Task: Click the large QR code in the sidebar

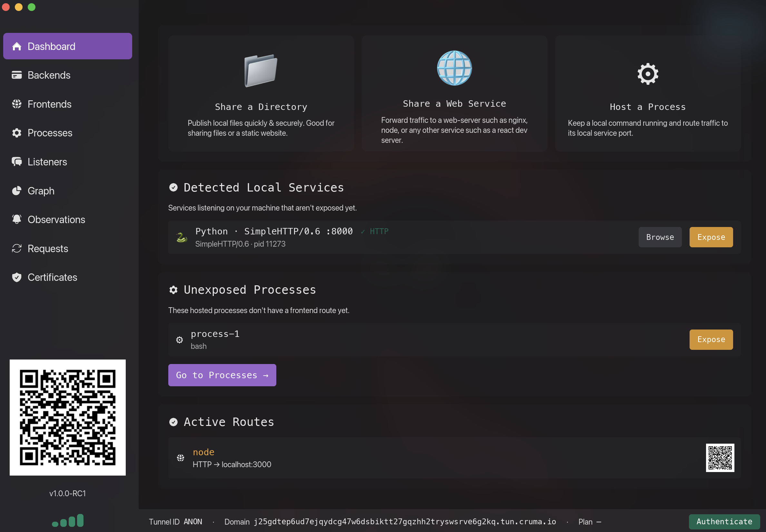Action: 68,417
